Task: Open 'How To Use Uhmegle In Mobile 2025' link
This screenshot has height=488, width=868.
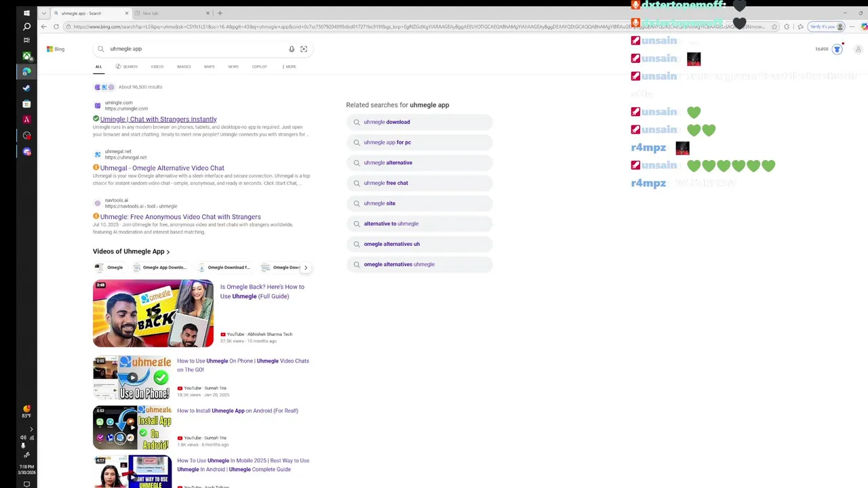Action: pyautogui.click(x=243, y=465)
